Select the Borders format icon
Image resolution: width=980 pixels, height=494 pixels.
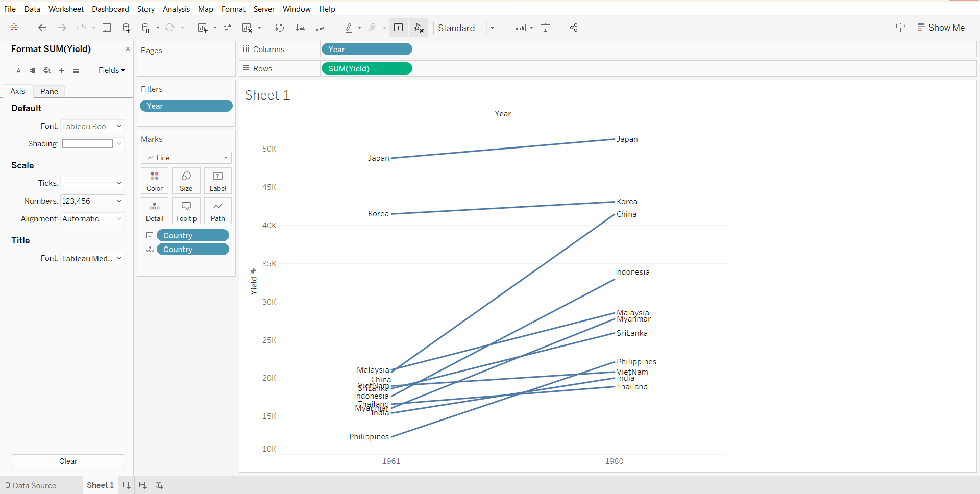click(62, 70)
